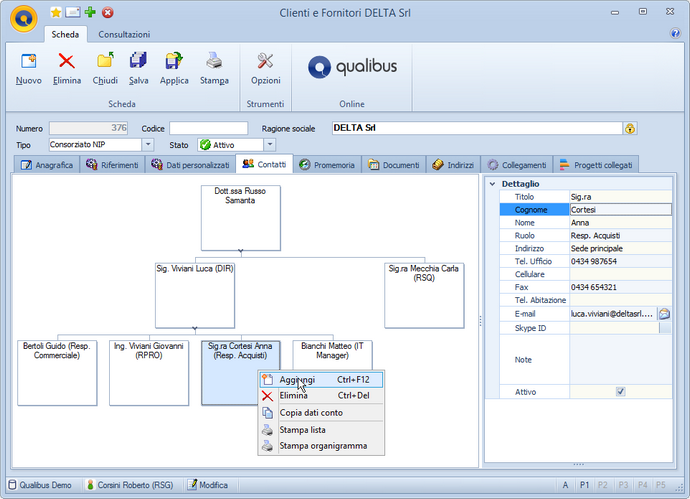Close the card with Chiudi icon
Screen dimensions: 690x499
click(x=105, y=60)
